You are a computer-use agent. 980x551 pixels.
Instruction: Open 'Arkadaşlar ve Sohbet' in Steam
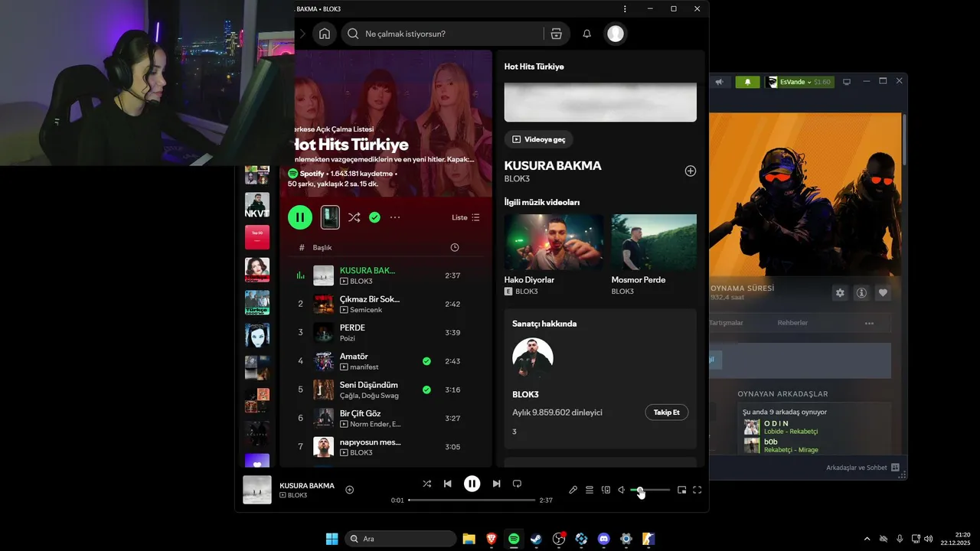pos(863,468)
